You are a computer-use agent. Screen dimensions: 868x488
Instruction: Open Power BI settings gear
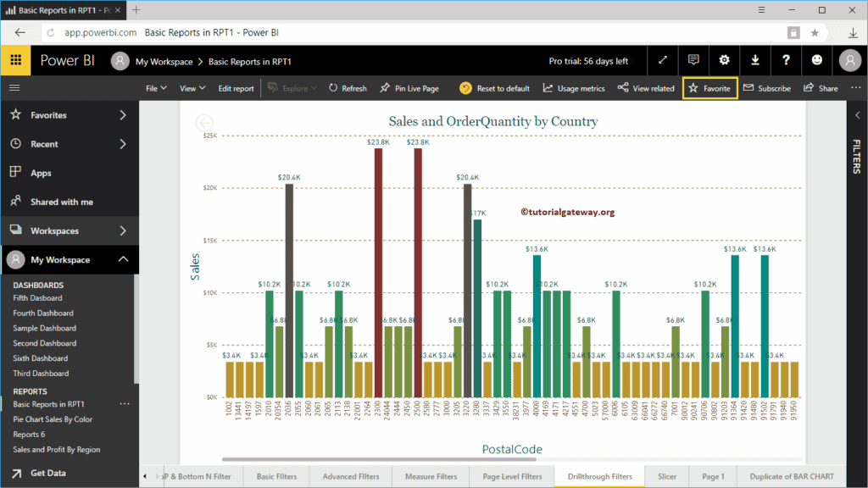[x=723, y=61]
